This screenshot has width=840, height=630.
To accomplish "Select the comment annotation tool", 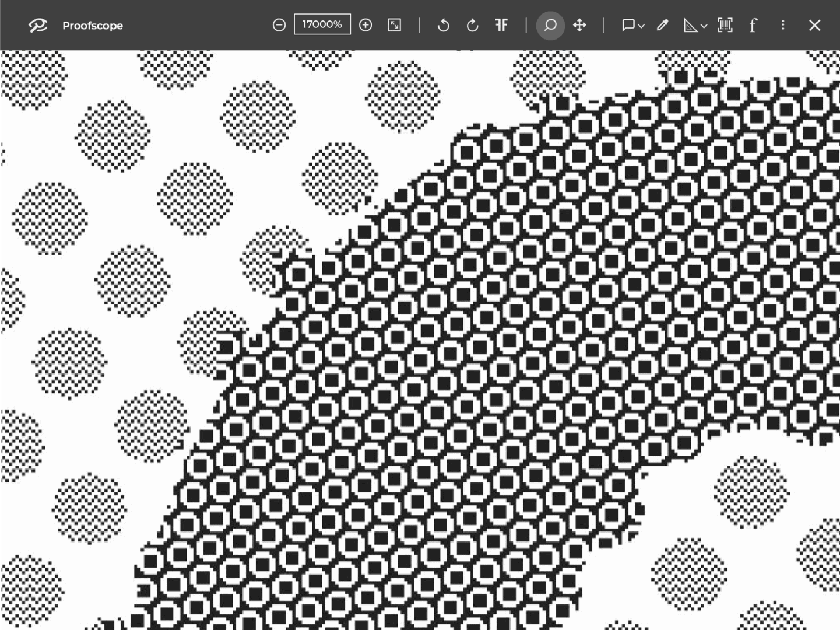I will 628,25.
